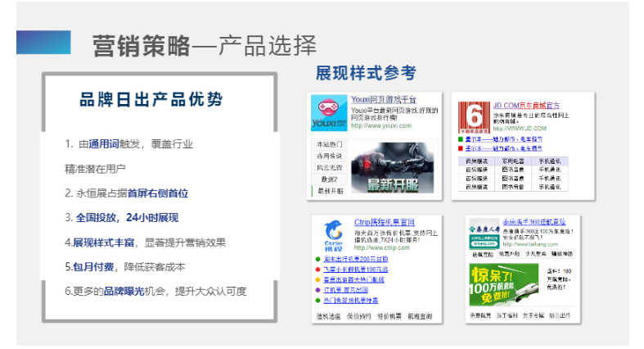Select the 最新开服 tab in Youxi ad

329,191
